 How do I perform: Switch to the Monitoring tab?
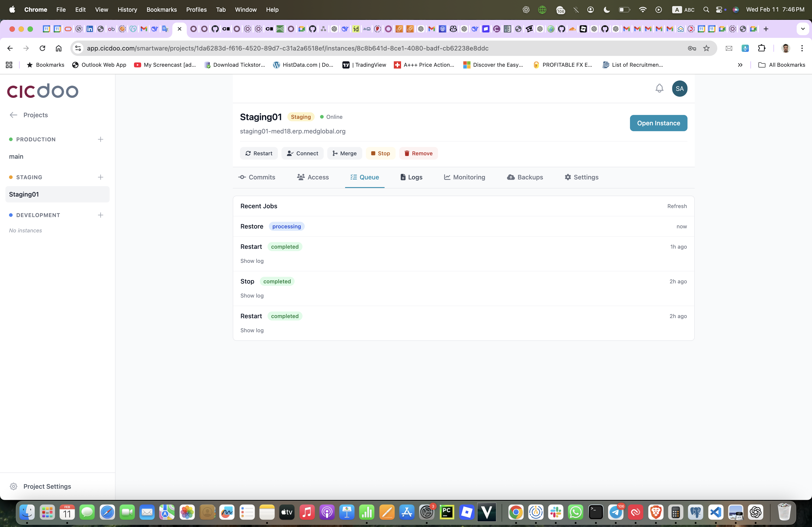pos(464,177)
